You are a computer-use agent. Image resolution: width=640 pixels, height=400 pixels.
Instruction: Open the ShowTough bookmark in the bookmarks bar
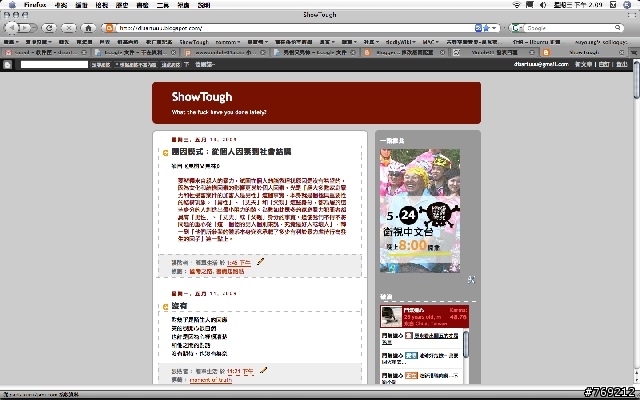[194, 42]
